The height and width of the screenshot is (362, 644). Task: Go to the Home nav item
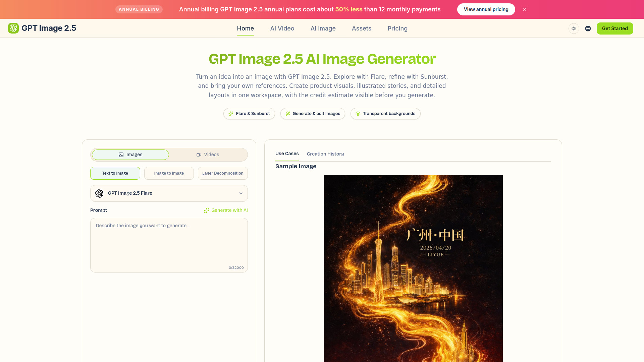pos(246,28)
